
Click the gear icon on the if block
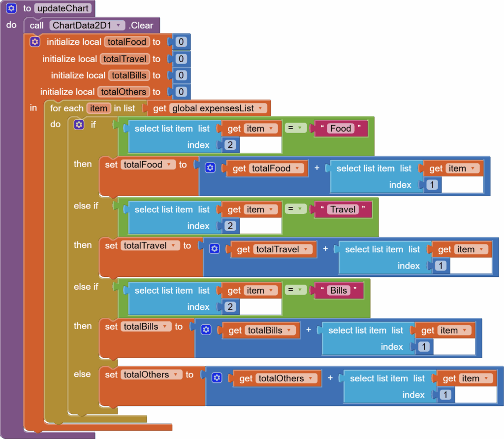coord(79,125)
